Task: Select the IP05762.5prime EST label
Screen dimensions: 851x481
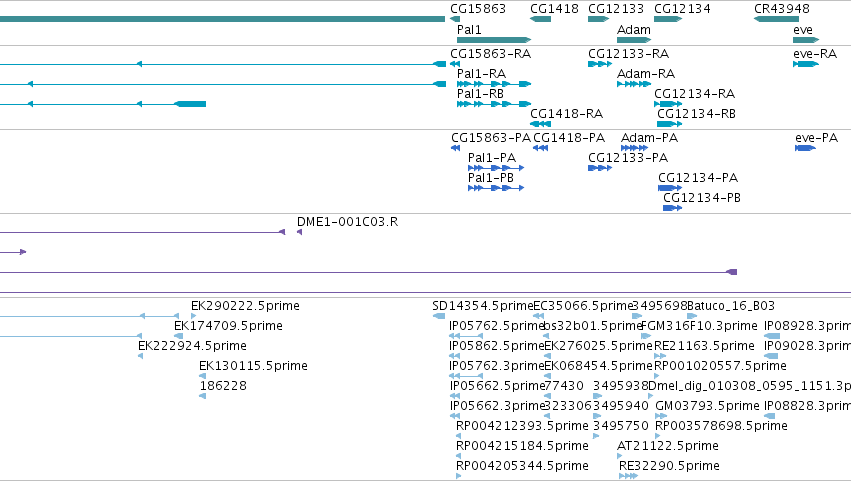Action: pyautogui.click(x=496, y=326)
